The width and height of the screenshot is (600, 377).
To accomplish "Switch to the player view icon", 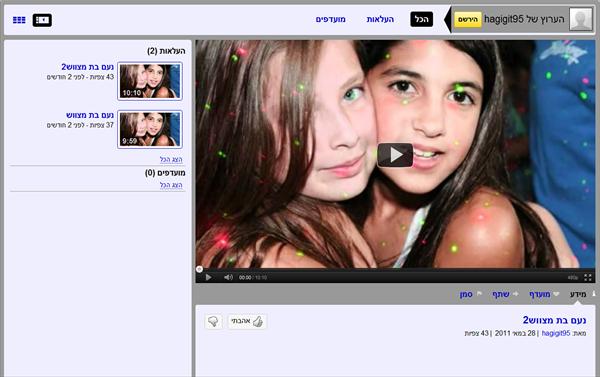I will pyautogui.click(x=42, y=20).
